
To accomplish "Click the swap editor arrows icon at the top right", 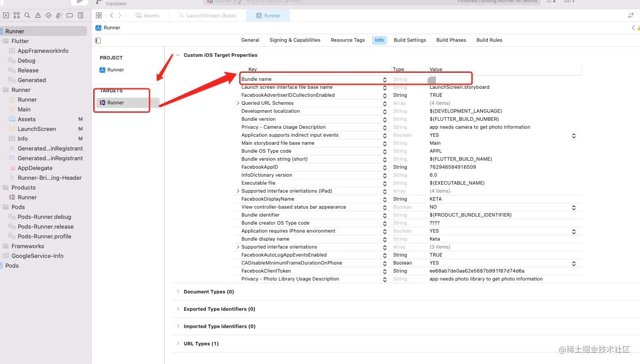I will point(631,16).
